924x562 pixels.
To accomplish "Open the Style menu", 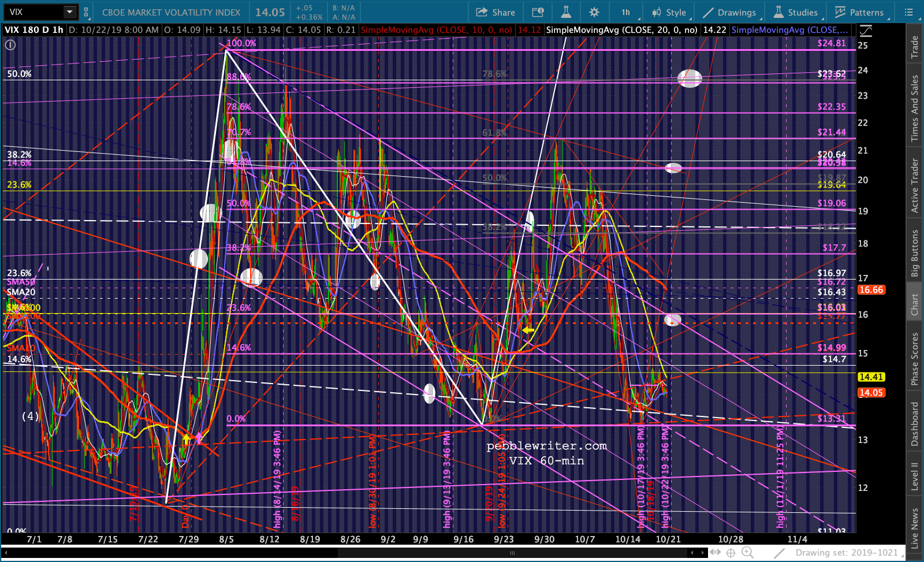I will [669, 12].
